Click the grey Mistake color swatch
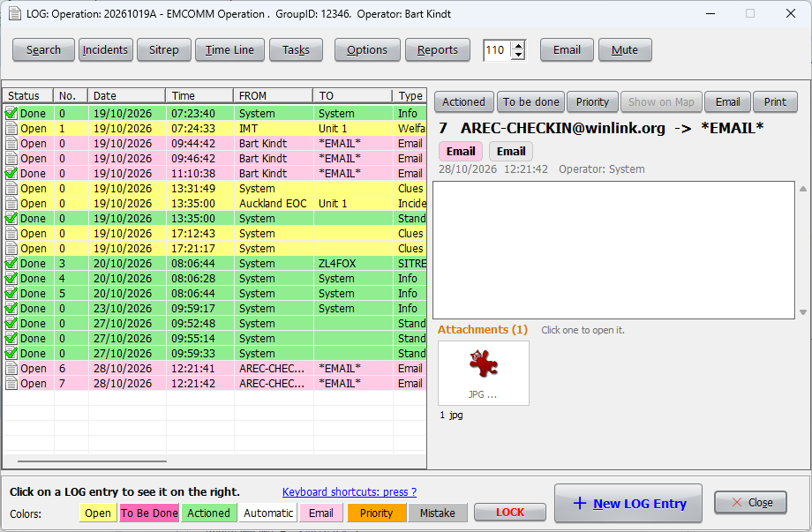 point(438,513)
